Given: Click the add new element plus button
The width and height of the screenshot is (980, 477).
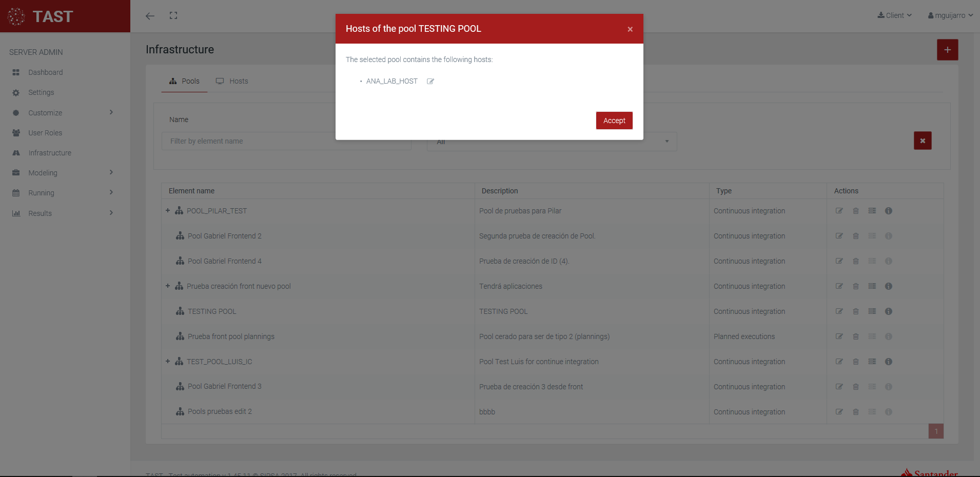Looking at the screenshot, I should [x=947, y=50].
